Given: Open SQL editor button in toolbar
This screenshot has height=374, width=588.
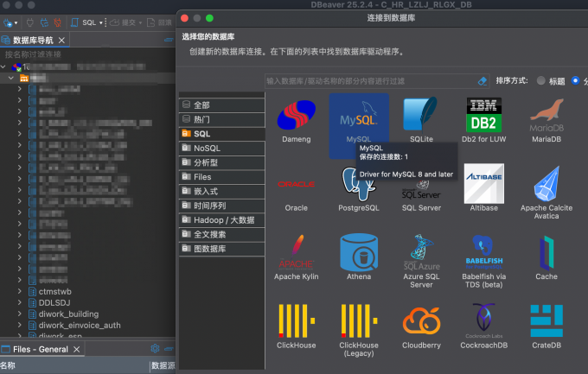Looking at the screenshot, I should [84, 22].
